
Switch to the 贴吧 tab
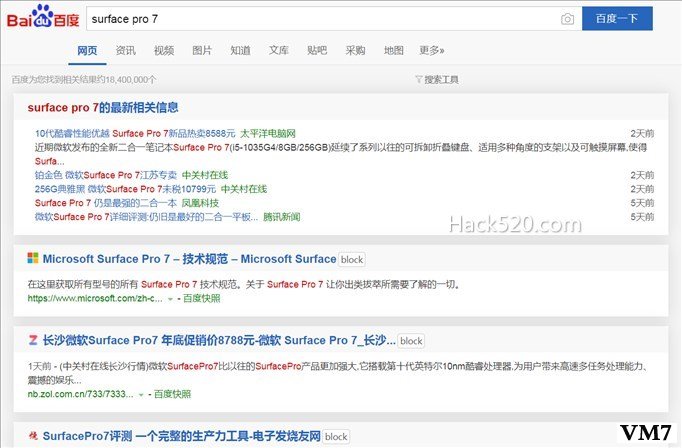317,50
